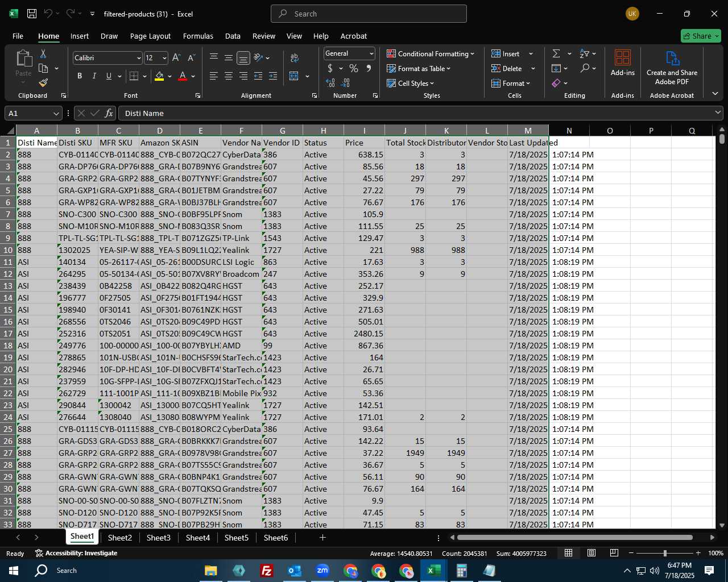Switch to the Formulas ribbon tab
728x582 pixels.
tap(198, 36)
